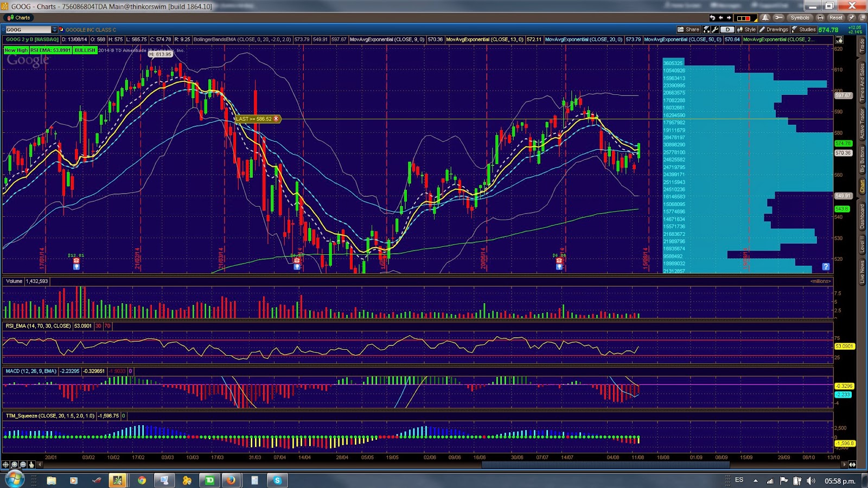Open the Active Trader side tab
Viewport: 868px width, 488px height.
coord(862,124)
